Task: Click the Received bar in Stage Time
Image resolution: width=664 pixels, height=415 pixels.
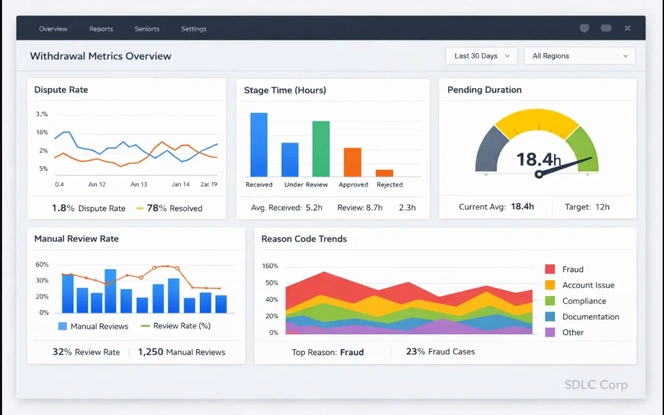Action: point(259,144)
